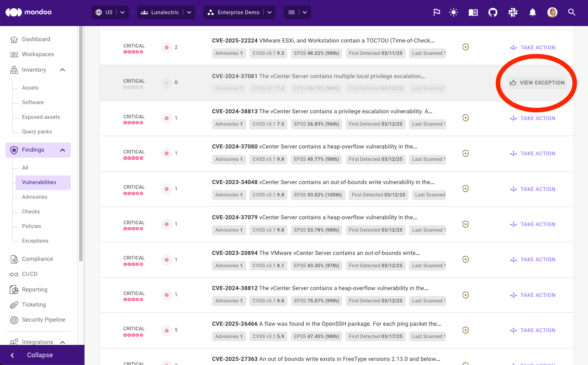Select Software under Inventory
588x365 pixels.
tap(33, 102)
